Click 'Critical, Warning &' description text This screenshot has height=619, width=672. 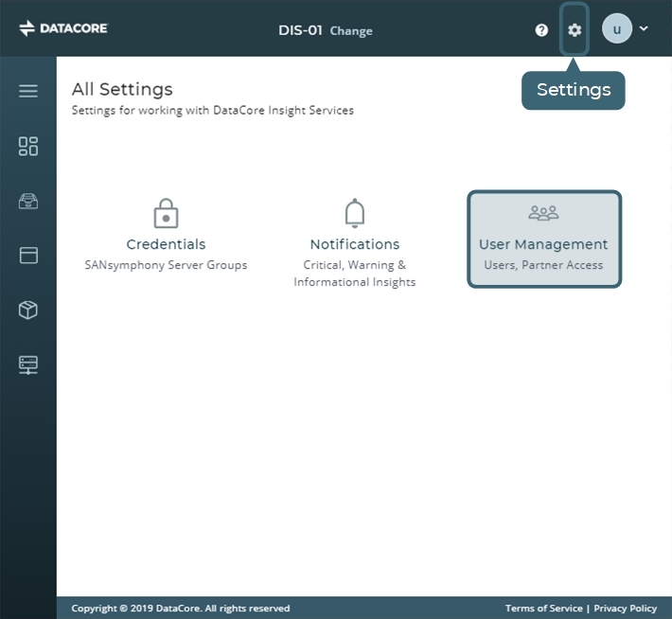click(x=355, y=265)
